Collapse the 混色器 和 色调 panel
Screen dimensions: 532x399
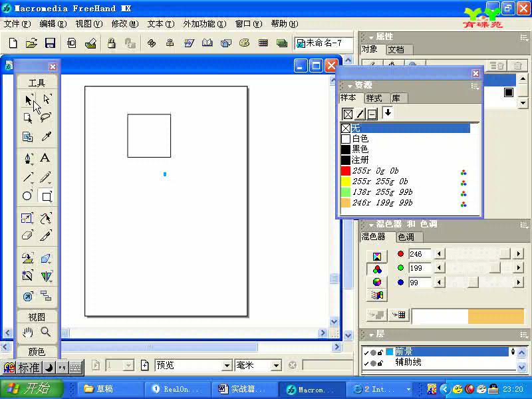click(x=372, y=225)
